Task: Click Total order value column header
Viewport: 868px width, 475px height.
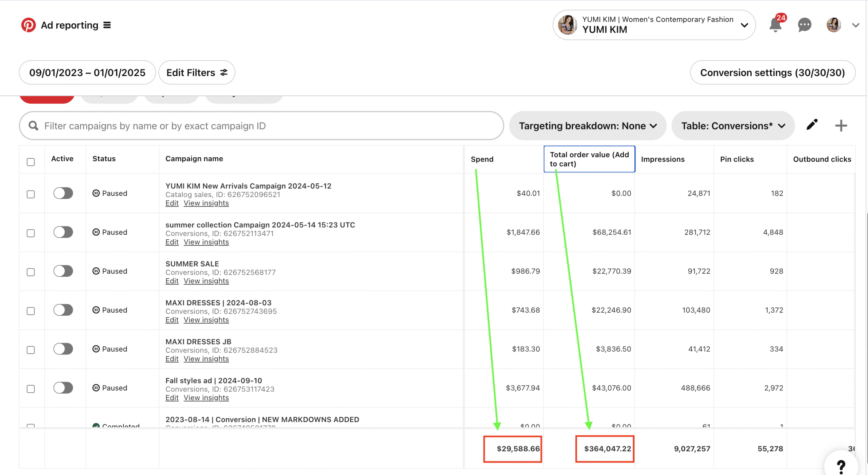Action: point(589,159)
